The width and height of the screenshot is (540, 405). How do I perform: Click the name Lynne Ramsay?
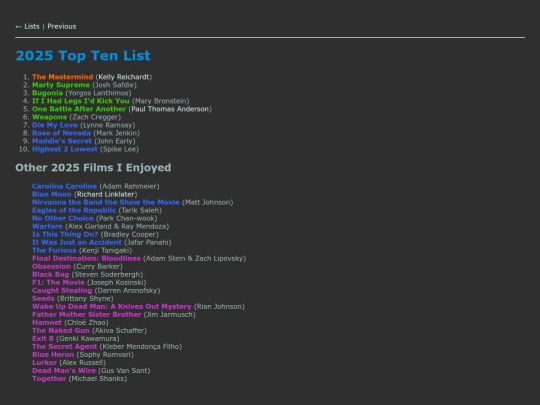107,125
